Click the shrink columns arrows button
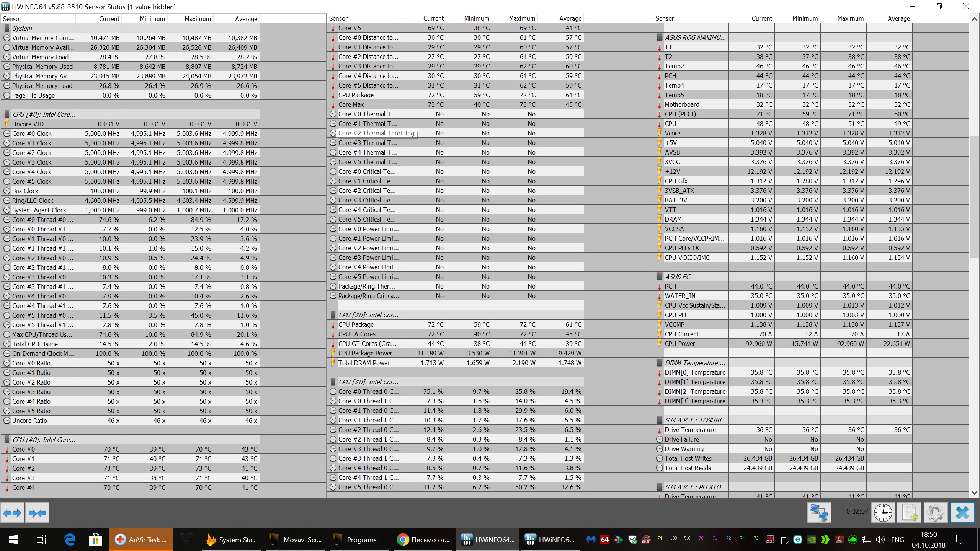The image size is (980, 551). [x=37, y=513]
